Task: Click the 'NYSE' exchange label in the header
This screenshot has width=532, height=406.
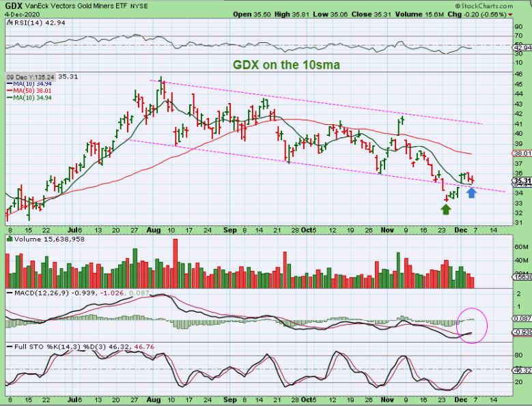Action: coord(139,6)
